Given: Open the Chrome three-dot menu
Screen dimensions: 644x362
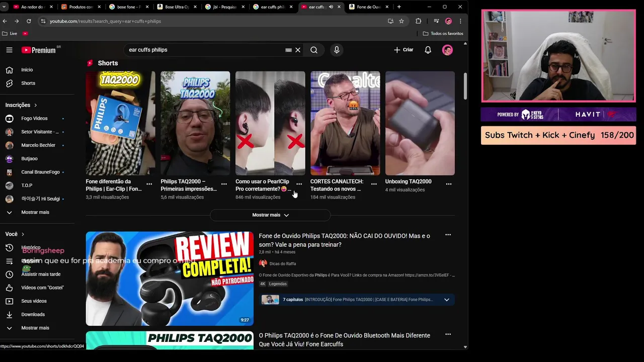Looking at the screenshot, I should pyautogui.click(x=460, y=21).
